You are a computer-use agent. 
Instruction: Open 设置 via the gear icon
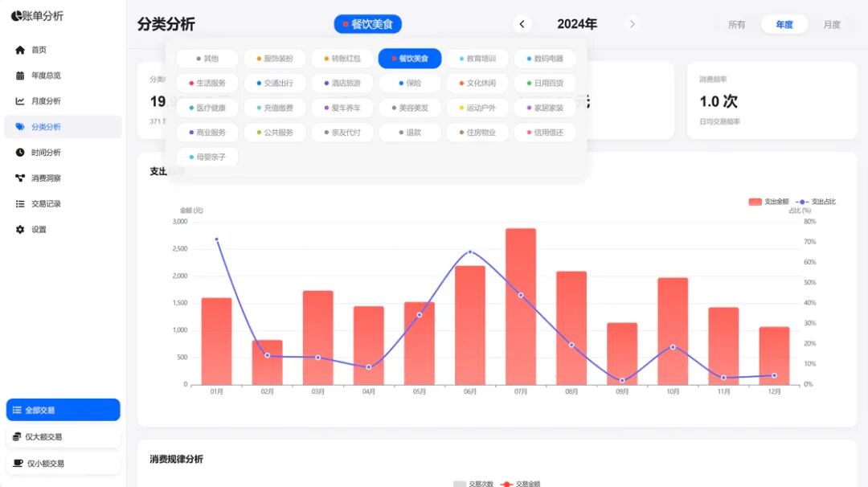tap(20, 229)
